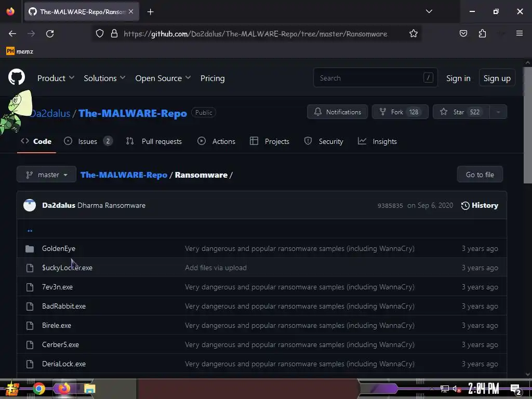Open the Firefox hamburger menu
Viewport: 532px width, 399px height.
519,33
